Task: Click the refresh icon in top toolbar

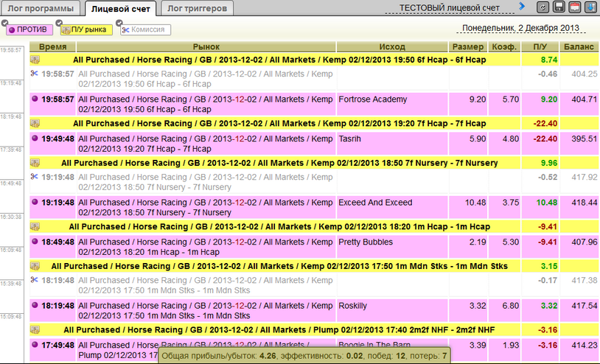Action: tap(543, 7)
